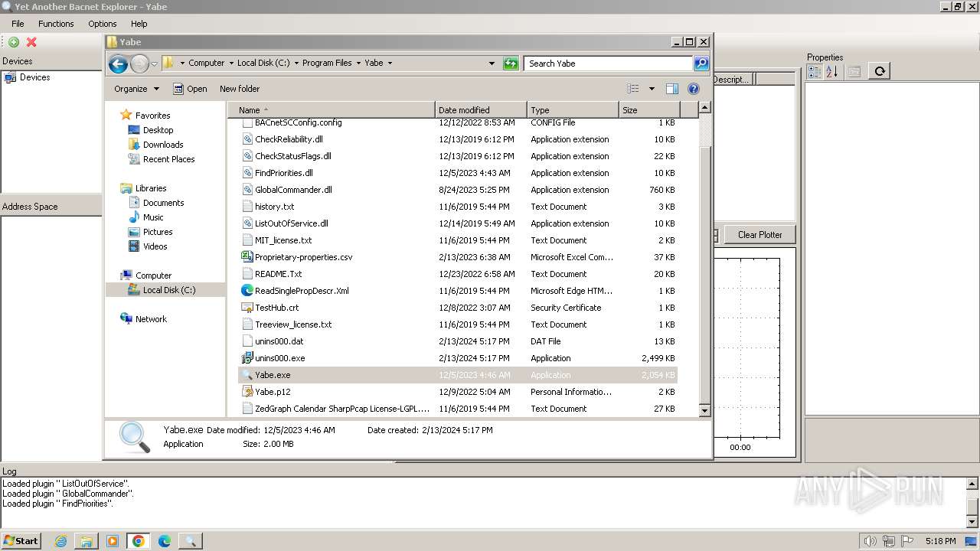Click the Explorer back navigation button

118,64
